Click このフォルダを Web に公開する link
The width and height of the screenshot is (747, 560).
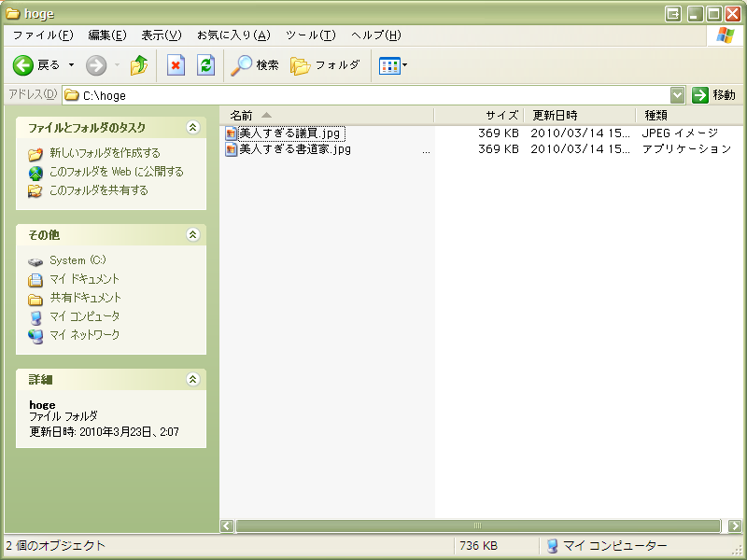pos(117,172)
